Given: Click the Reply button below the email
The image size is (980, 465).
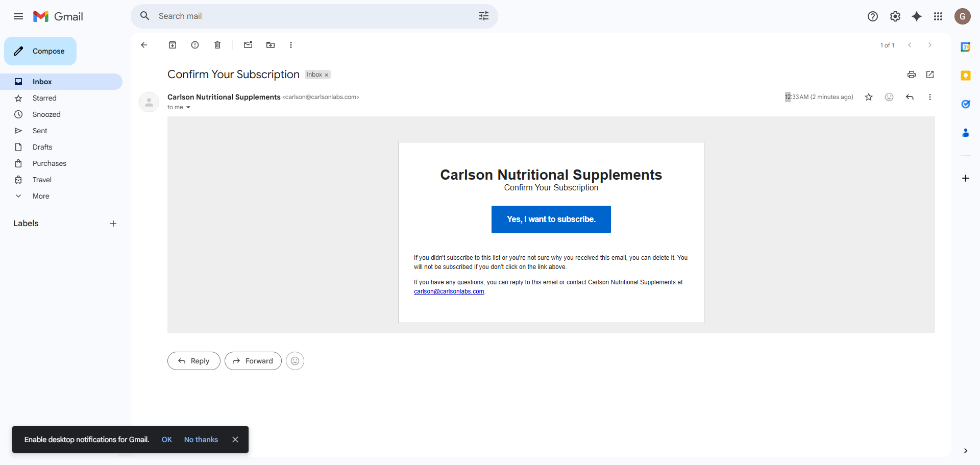Looking at the screenshot, I should [x=194, y=361].
